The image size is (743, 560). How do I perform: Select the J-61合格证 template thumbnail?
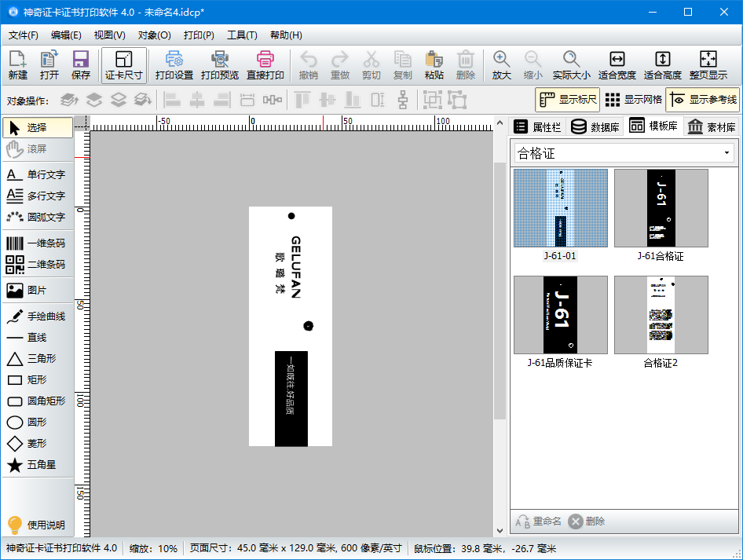pos(661,208)
